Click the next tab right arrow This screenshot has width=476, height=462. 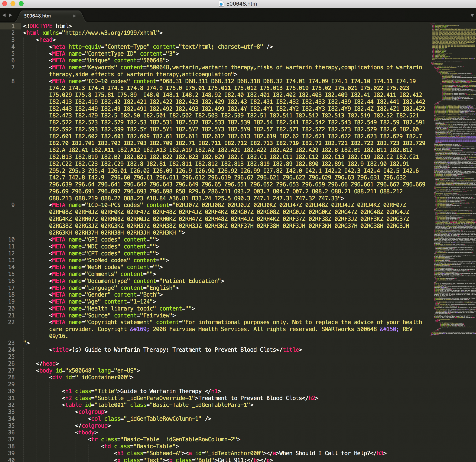pyautogui.click(x=10, y=15)
